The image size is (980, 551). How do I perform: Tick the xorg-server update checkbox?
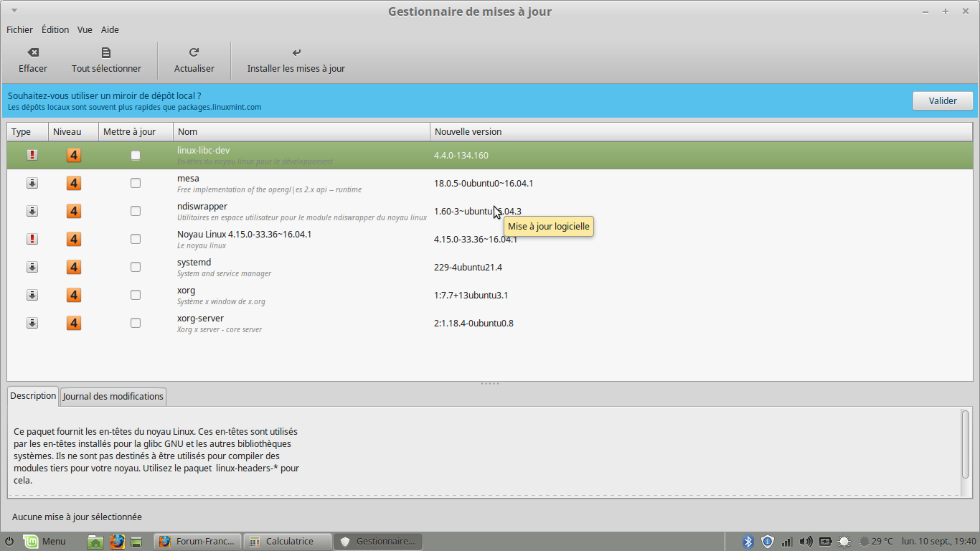click(136, 323)
